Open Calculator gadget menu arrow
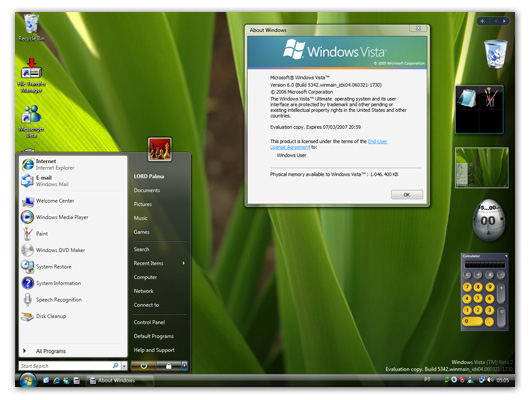Image resolution: width=530 pixels, height=400 pixels. 506,256
